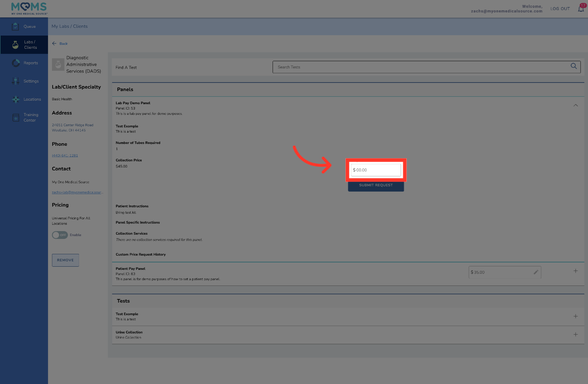Enable universal pricing toggle
Image resolution: width=588 pixels, height=384 pixels.
60,235
